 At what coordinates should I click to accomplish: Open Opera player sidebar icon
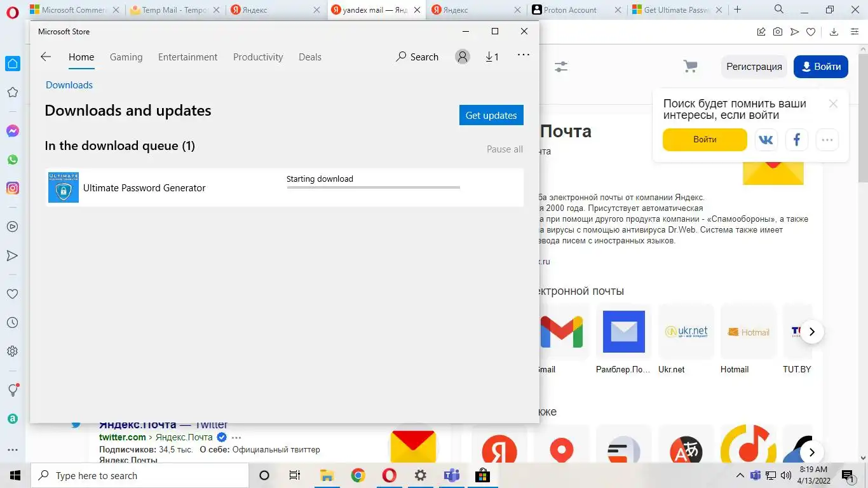[12, 226]
